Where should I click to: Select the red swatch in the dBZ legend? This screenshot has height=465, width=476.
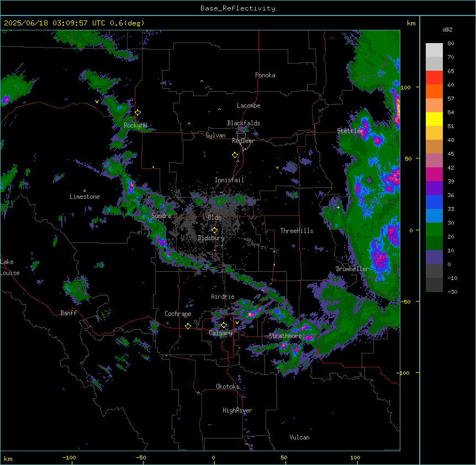[434, 77]
